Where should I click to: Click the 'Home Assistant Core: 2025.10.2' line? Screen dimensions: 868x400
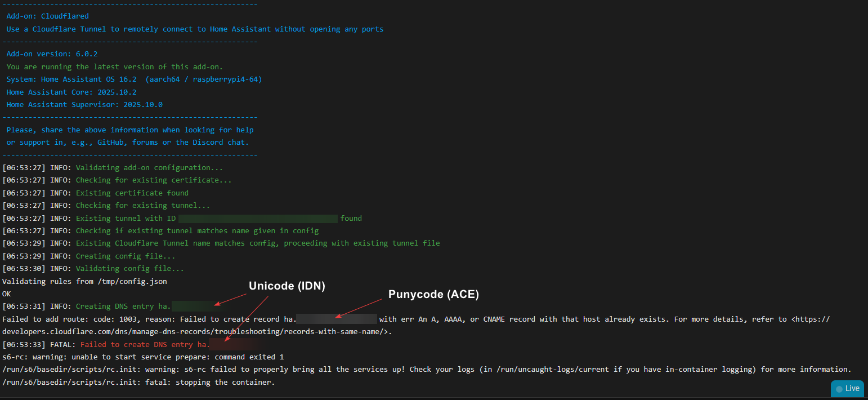(x=71, y=92)
